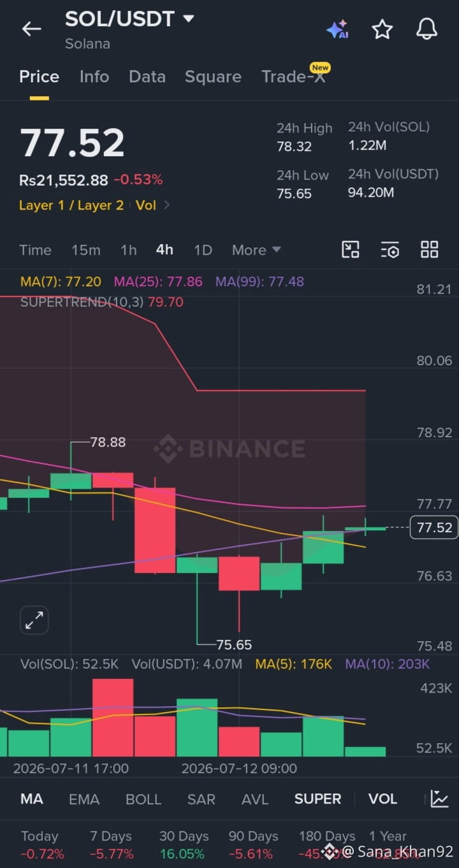Switch to the Data tab
This screenshot has height=868, width=459.
coord(147,77)
